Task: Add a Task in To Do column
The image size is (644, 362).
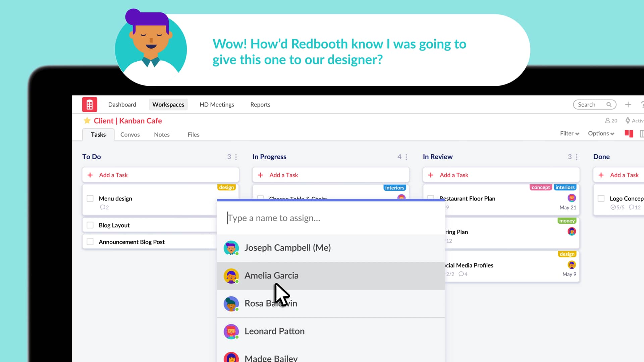Action: pyautogui.click(x=160, y=175)
